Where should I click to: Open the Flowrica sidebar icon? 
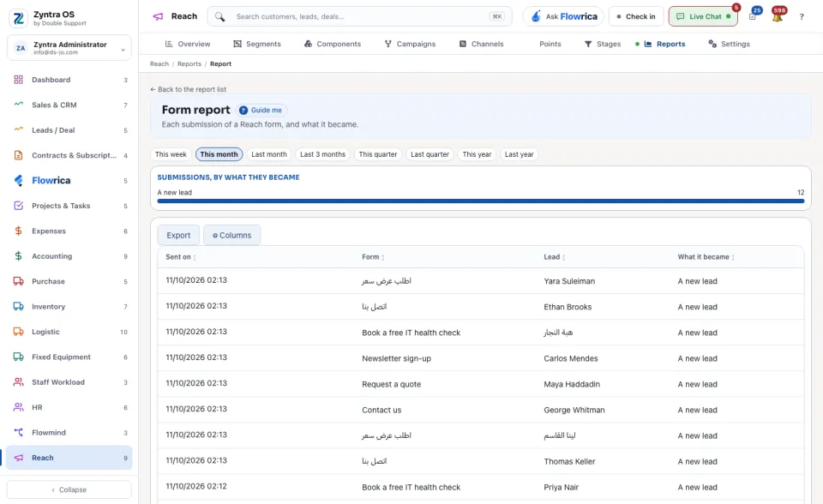(18, 180)
